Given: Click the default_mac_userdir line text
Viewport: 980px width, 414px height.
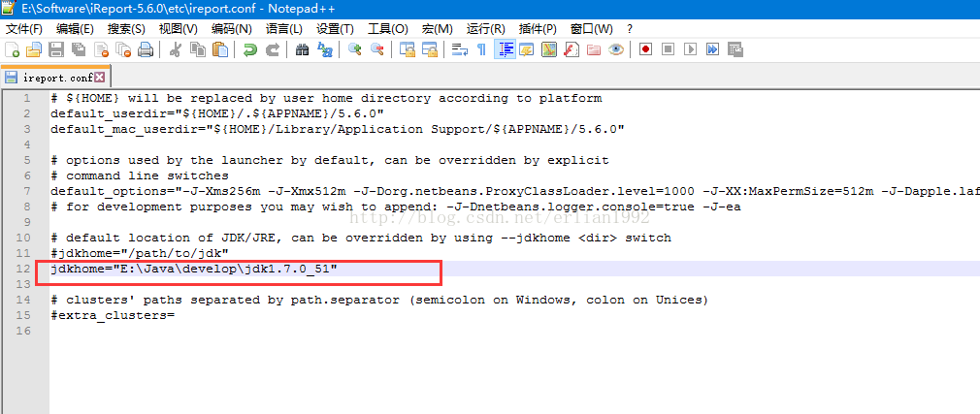Looking at the screenshot, I should pyautogui.click(x=338, y=129).
